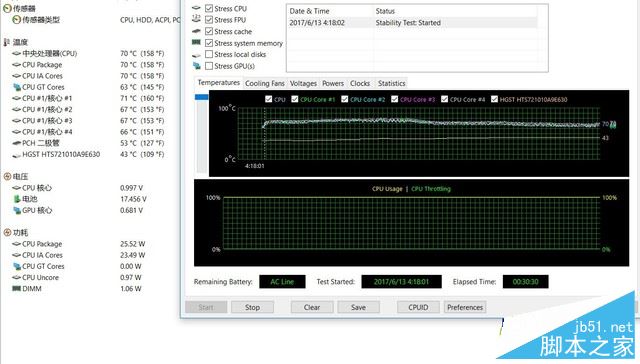Screen dimensions: 640x364
Task: Click the CPU GT Cores temperature icon
Action: 17,87
